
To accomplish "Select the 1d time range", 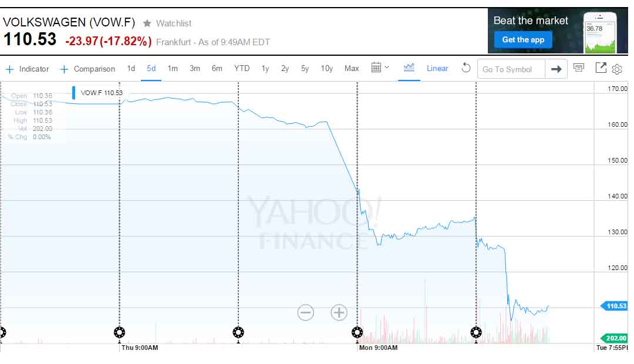I will [131, 68].
